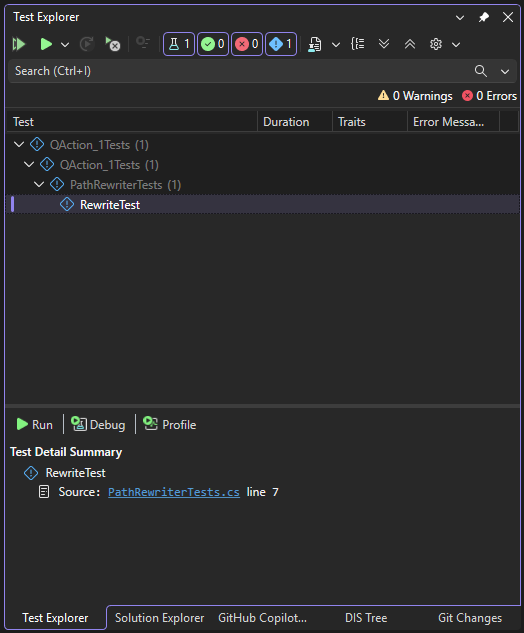Open the settings dropdown arrow
This screenshot has height=633, width=524.
456,44
